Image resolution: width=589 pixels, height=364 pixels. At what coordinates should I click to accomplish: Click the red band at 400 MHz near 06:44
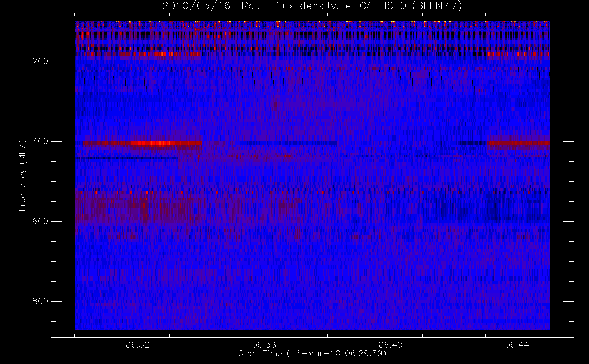[518, 143]
